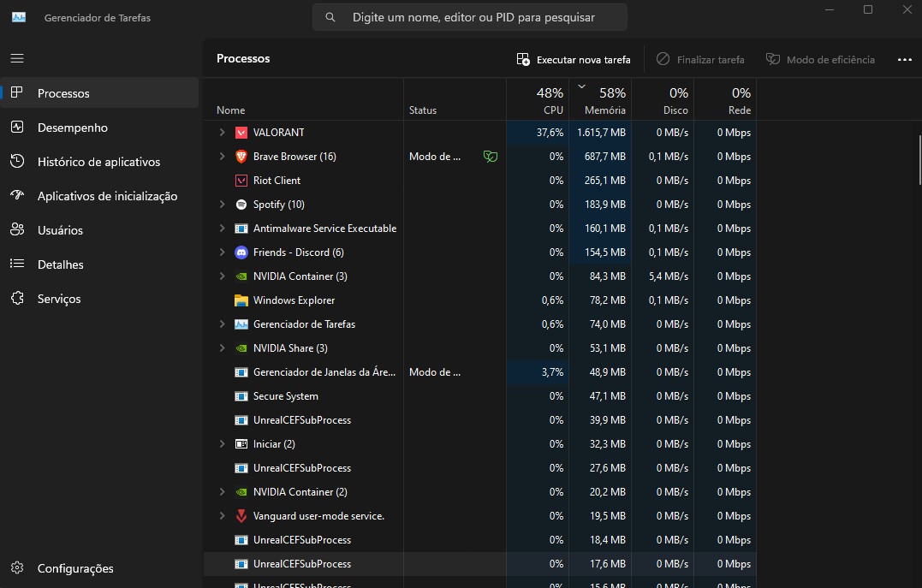Open the Processos tab

(100, 93)
